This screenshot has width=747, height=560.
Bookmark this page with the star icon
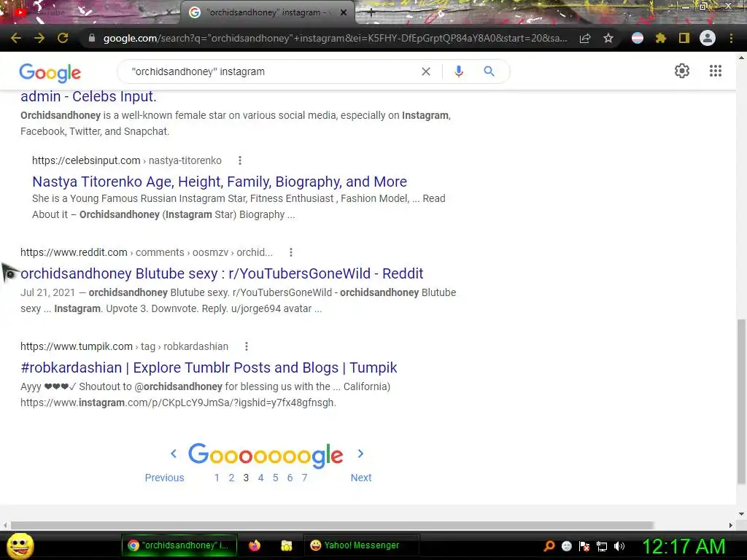click(608, 38)
